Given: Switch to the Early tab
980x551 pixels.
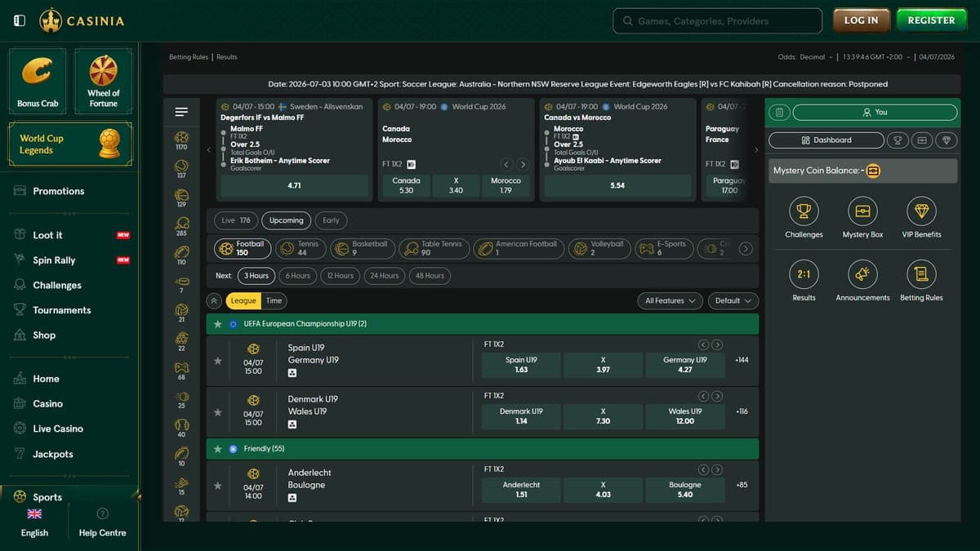Looking at the screenshot, I should [331, 220].
